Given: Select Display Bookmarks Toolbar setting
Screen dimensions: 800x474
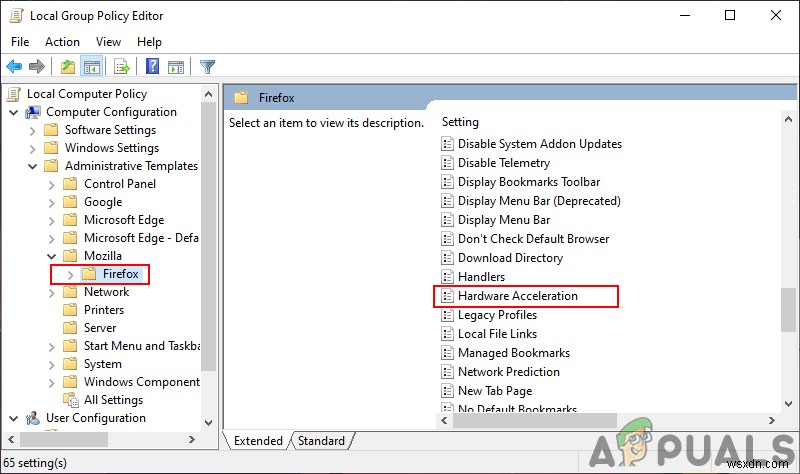Looking at the screenshot, I should pos(529,182).
